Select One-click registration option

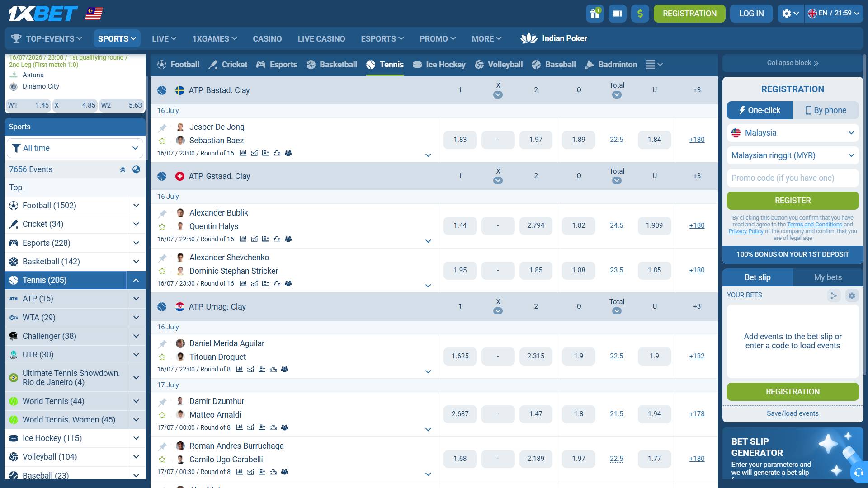click(759, 110)
